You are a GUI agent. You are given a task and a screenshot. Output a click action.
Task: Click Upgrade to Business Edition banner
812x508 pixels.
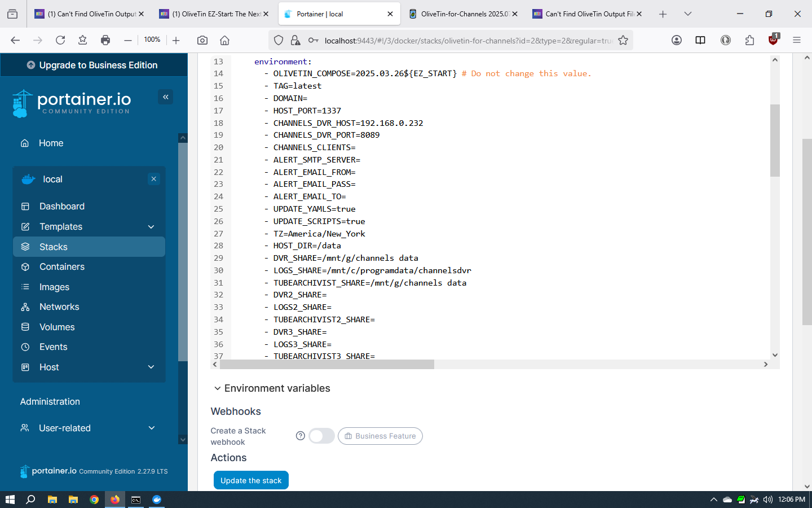click(x=94, y=65)
